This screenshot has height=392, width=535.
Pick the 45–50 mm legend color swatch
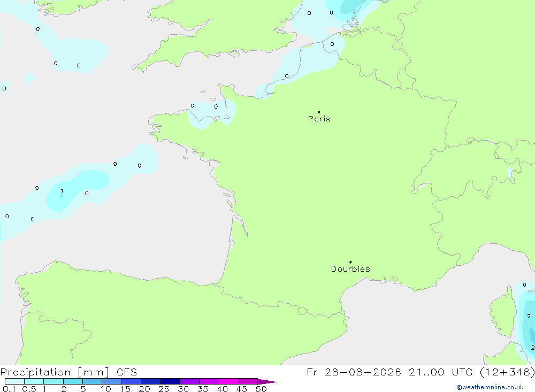[x=248, y=381]
